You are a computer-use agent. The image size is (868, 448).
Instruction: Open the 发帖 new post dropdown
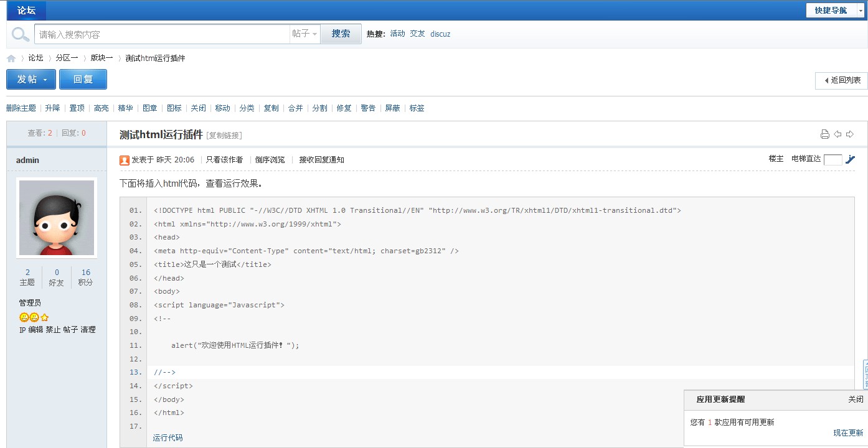pyautogui.click(x=31, y=79)
